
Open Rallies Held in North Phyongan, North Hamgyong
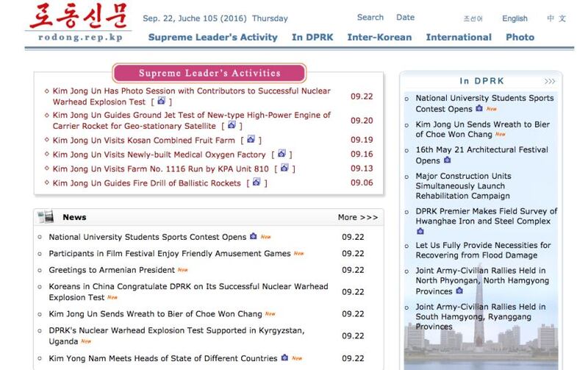click(x=482, y=281)
